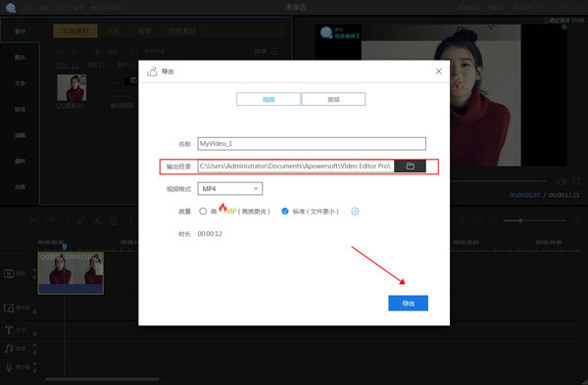Select the high quality VIP radio option
This screenshot has height=385, width=588.
203,211
